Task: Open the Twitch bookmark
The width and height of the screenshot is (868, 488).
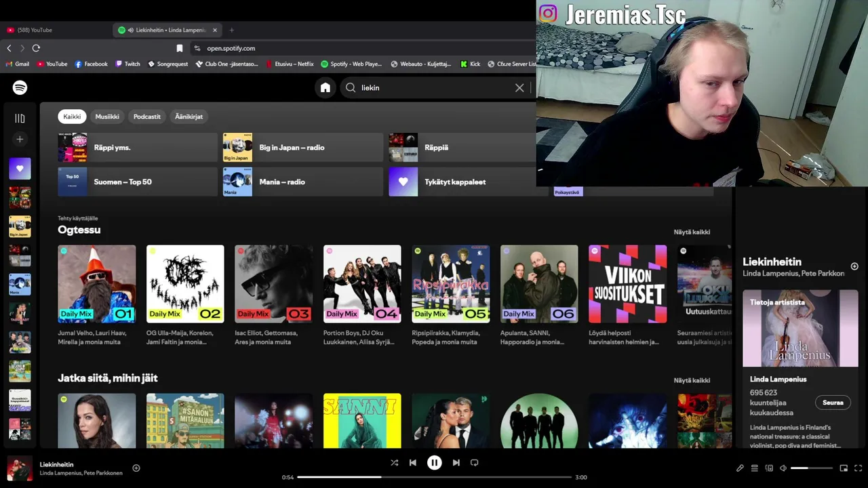Action: [127, 64]
